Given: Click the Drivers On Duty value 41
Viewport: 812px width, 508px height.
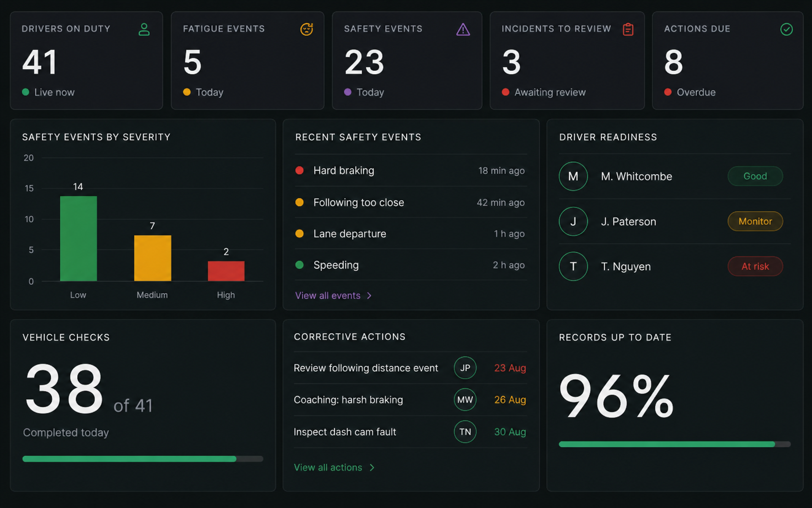Looking at the screenshot, I should pos(40,62).
